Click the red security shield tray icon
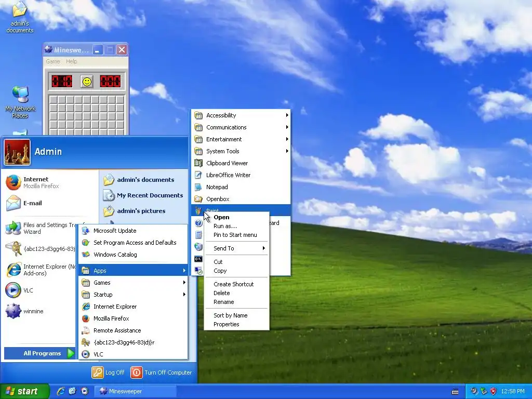 [x=494, y=391]
